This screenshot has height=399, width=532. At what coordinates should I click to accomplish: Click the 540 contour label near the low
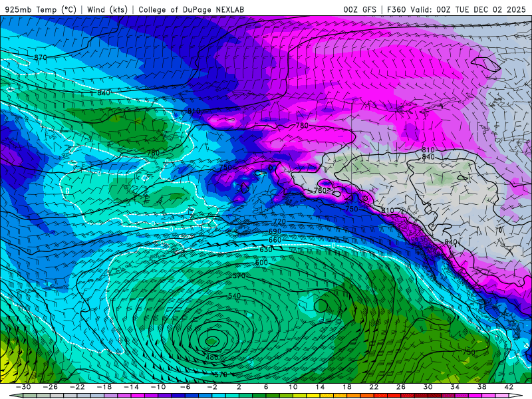tap(234, 296)
